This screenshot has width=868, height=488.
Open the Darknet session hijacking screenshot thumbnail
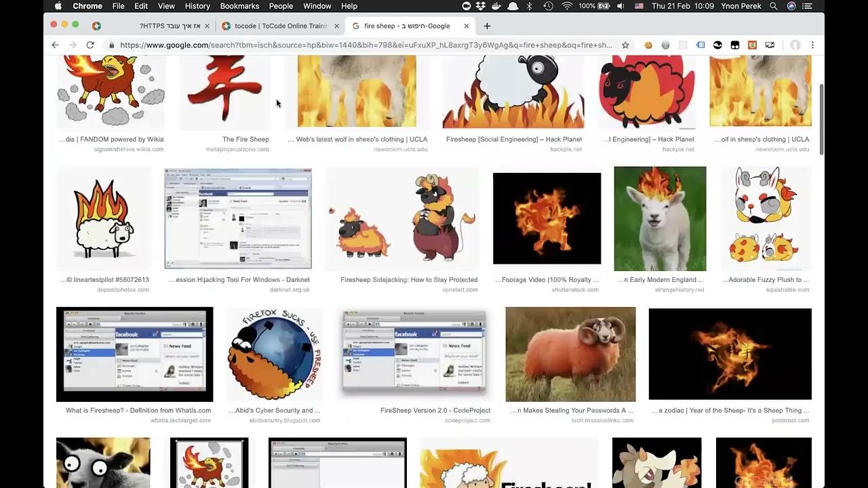238,218
